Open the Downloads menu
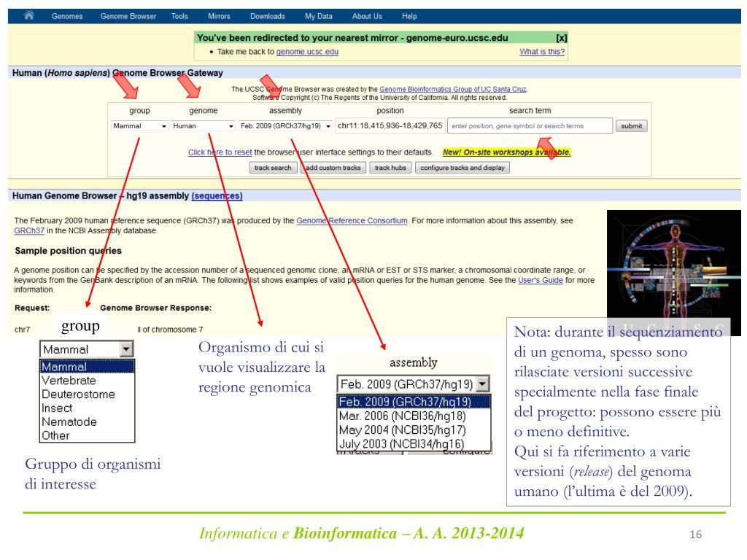The image size is (747, 560). [268, 16]
